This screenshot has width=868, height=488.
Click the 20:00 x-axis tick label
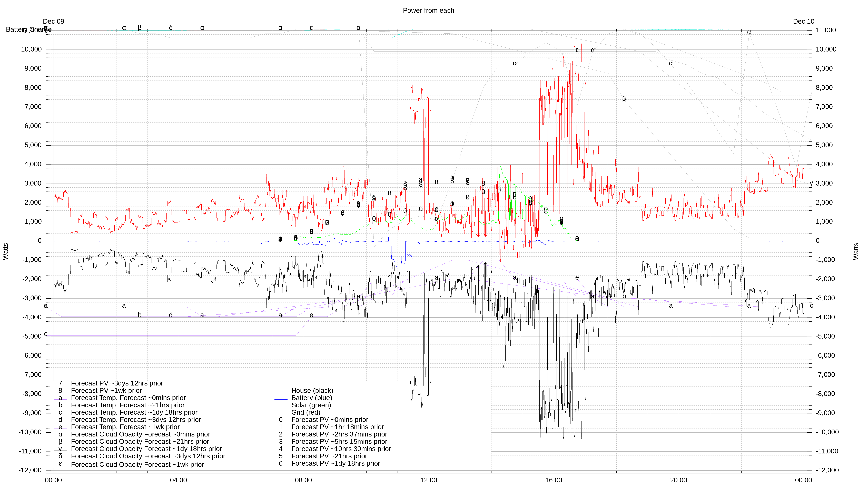coord(679,480)
